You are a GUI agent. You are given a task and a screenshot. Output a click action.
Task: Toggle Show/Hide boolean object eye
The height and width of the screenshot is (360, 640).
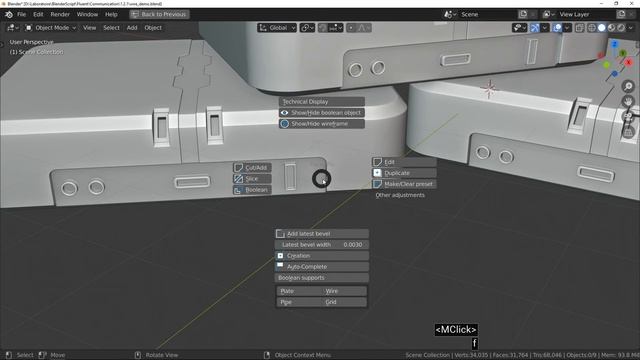(x=284, y=113)
